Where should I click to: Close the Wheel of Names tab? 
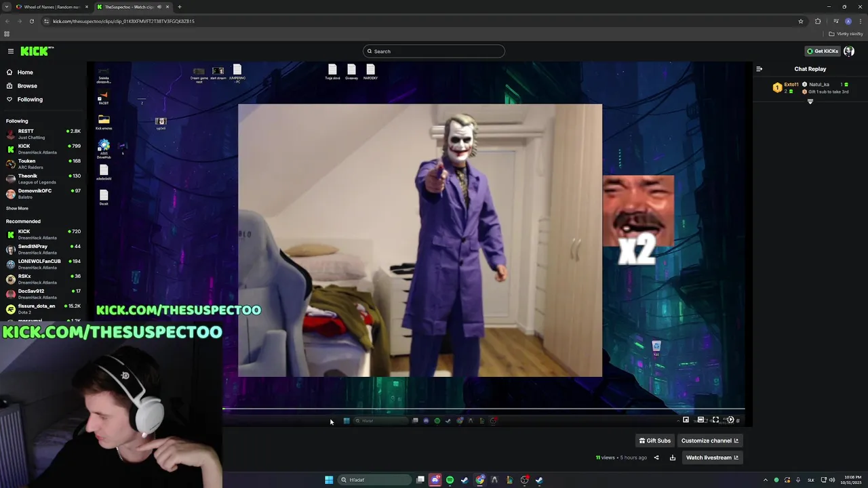click(x=86, y=7)
